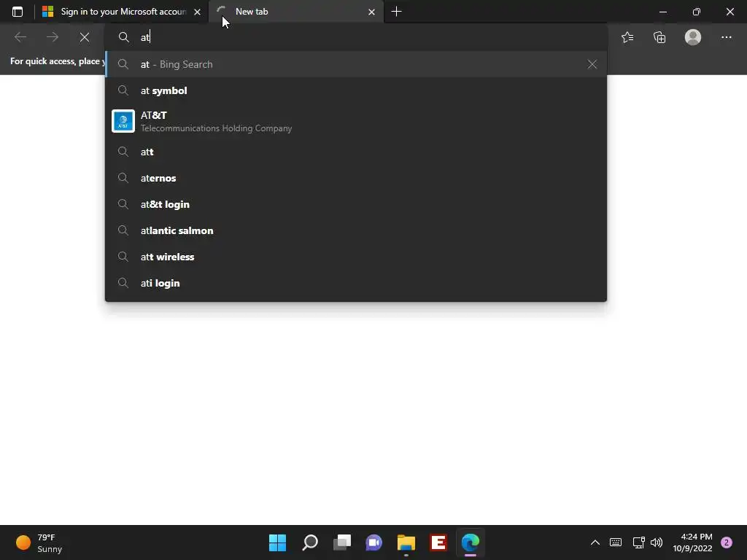Pick the 'att' search suggestion

coord(355,152)
